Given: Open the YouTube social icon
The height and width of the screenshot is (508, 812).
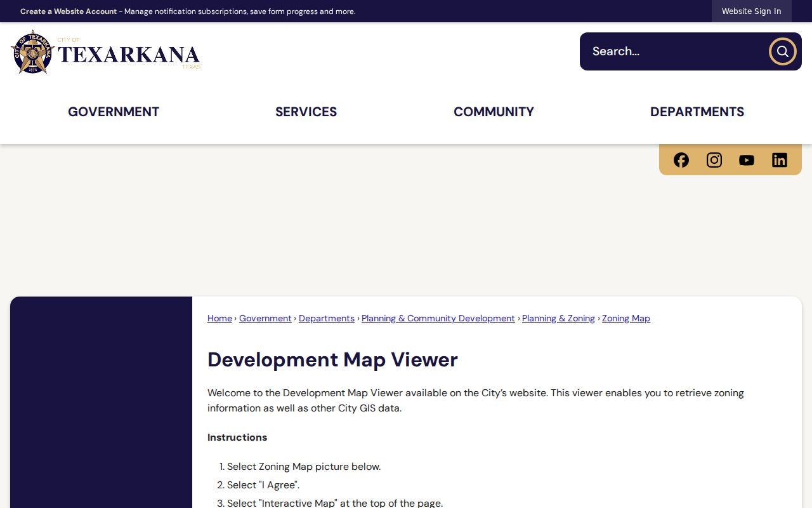Looking at the screenshot, I should pos(747,160).
